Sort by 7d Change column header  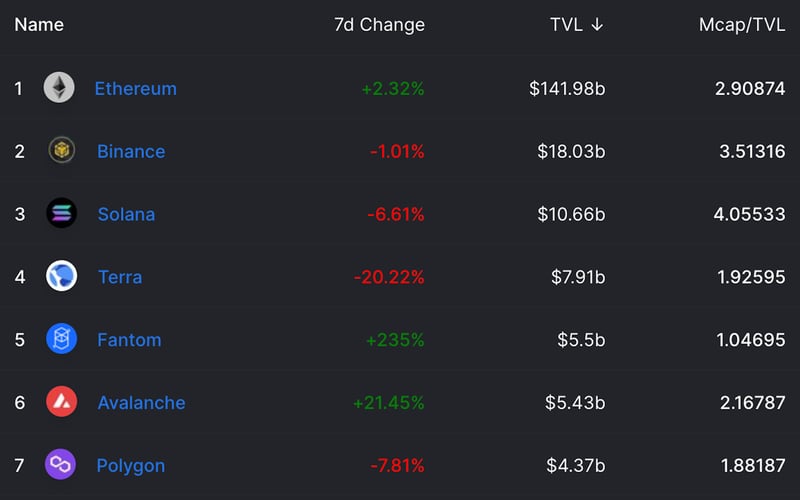click(x=379, y=25)
